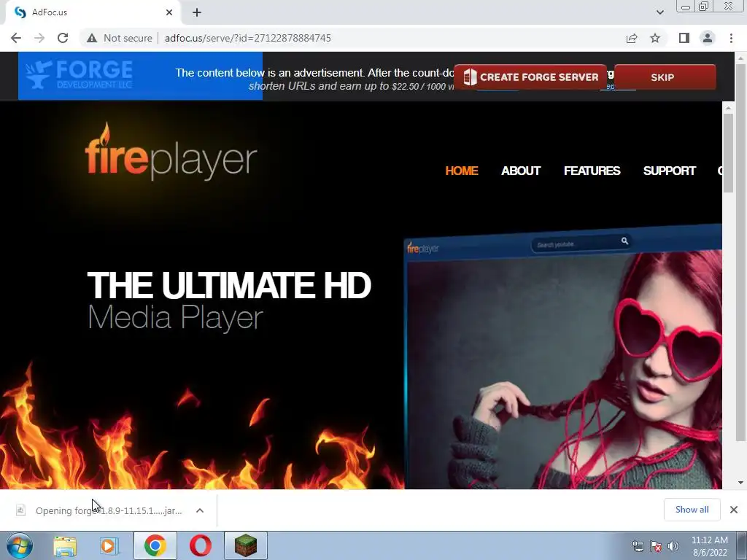The image size is (747, 560).
Task: Click the volume speaker tray icon
Action: [673, 546]
